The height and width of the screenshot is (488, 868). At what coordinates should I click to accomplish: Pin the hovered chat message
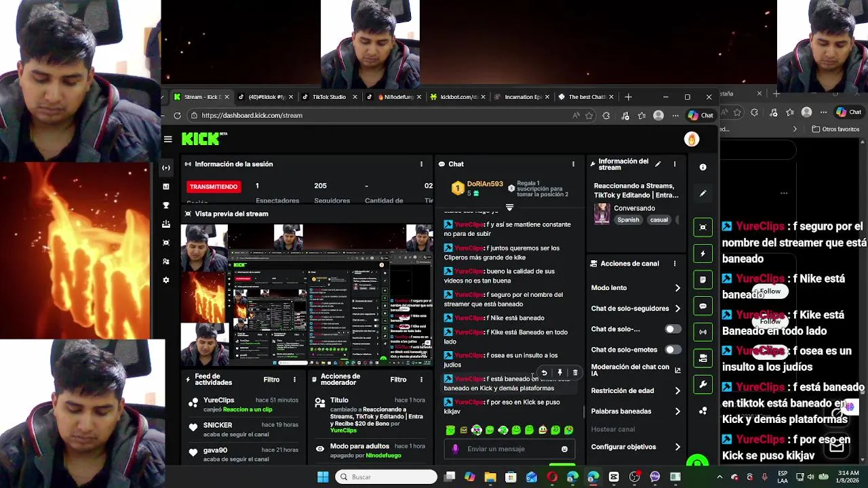[559, 373]
